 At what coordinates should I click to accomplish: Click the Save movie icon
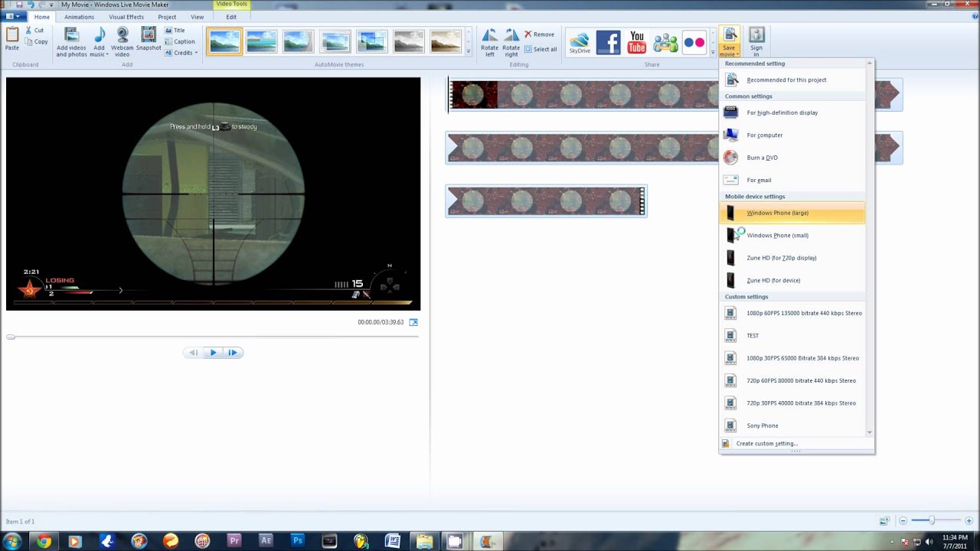[730, 35]
